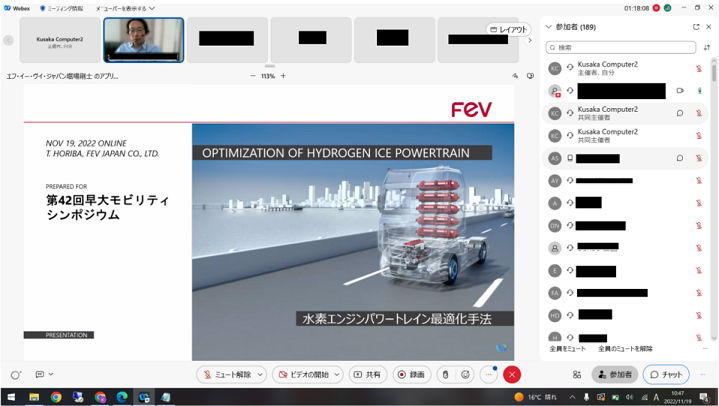Viewport: 719px width, 406px height.
Task: Click the sort icon beside participant search
Action: (x=707, y=47)
